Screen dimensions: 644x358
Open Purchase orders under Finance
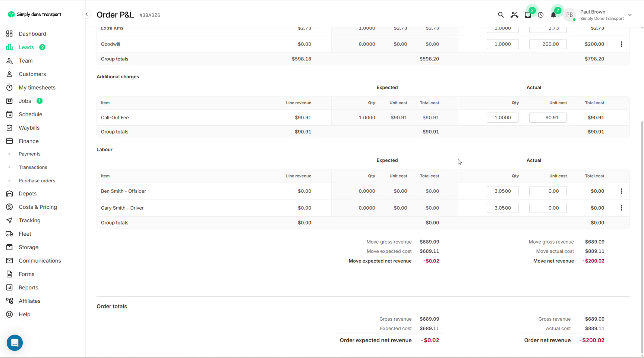point(37,180)
